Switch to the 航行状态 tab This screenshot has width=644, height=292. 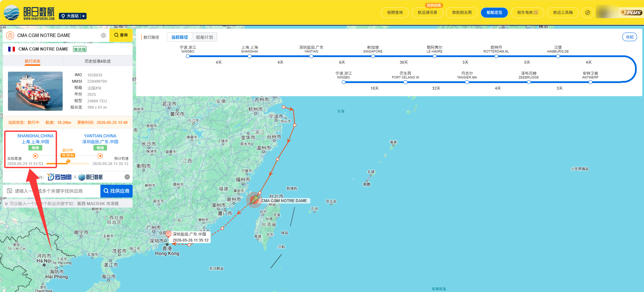click(33, 61)
